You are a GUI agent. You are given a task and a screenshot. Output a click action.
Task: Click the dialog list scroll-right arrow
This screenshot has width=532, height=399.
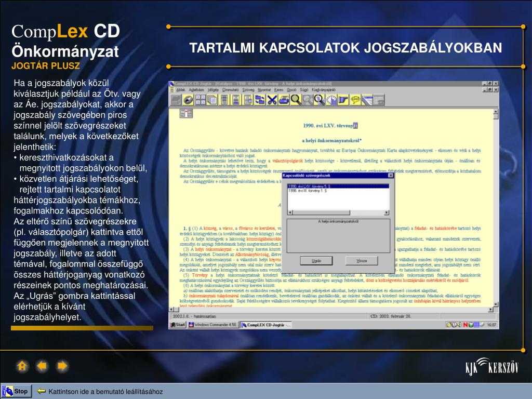click(x=387, y=212)
